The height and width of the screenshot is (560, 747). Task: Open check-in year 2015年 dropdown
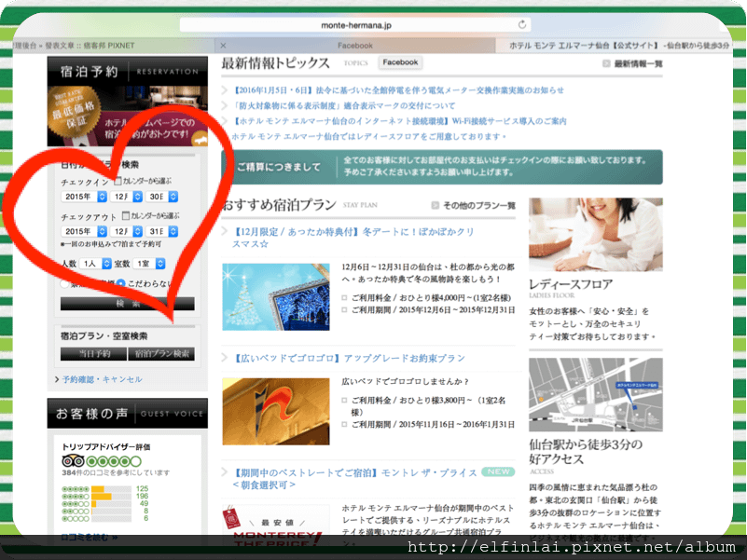click(x=84, y=197)
